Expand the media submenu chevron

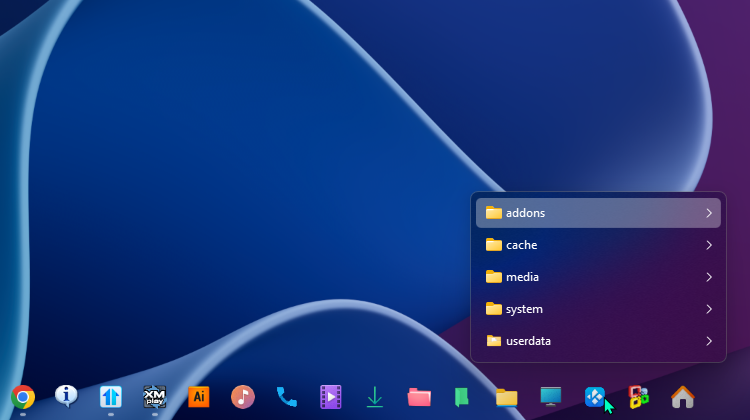coord(709,277)
